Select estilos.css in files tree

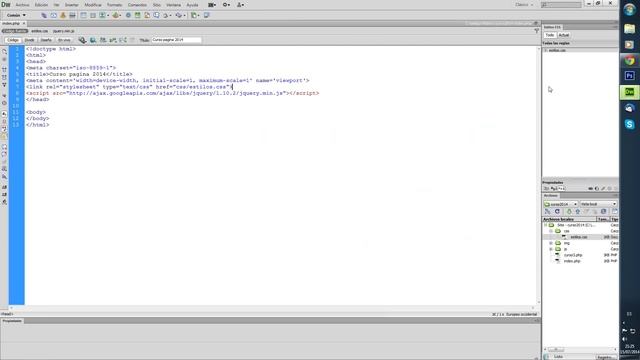[x=578, y=237]
